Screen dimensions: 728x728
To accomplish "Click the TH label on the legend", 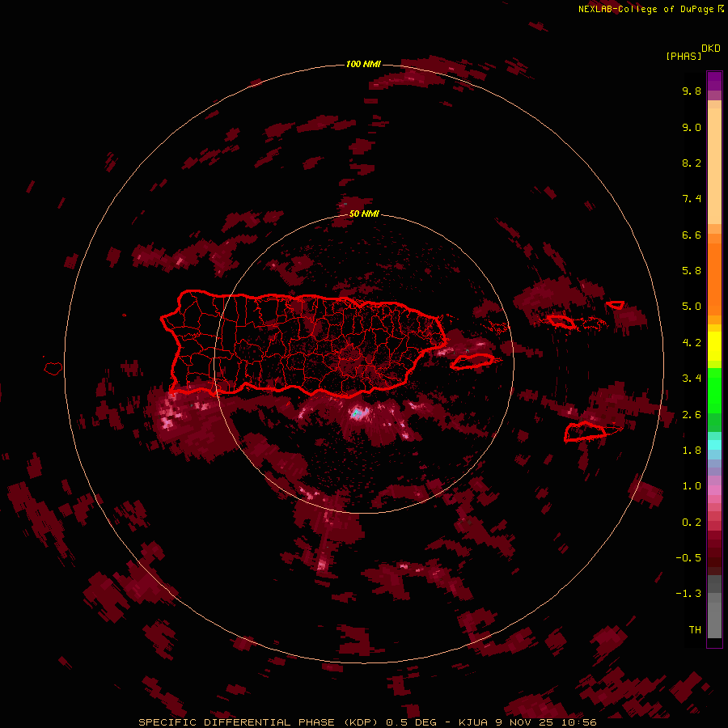I will (x=695, y=630).
